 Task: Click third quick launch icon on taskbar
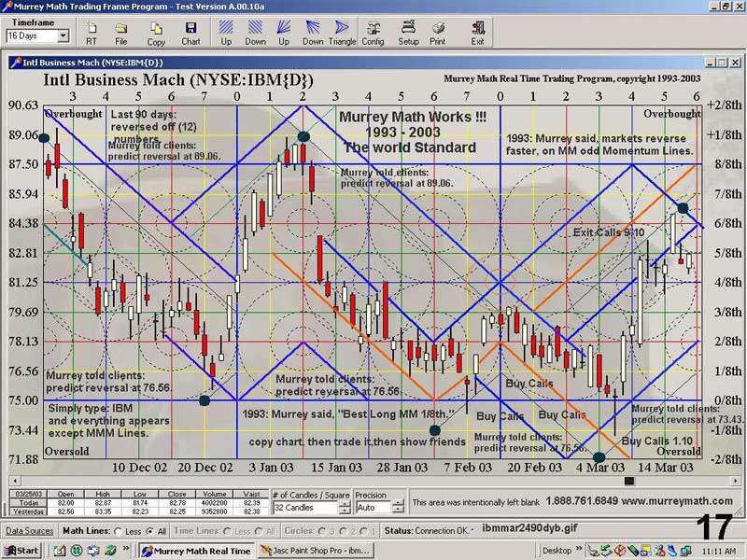tap(92, 551)
